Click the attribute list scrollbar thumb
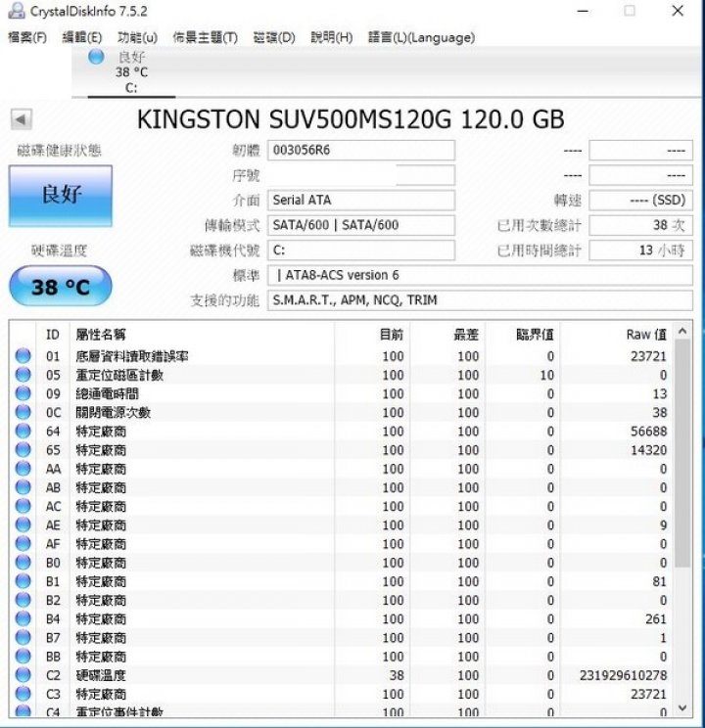Image resolution: width=705 pixels, height=728 pixels. (682, 453)
